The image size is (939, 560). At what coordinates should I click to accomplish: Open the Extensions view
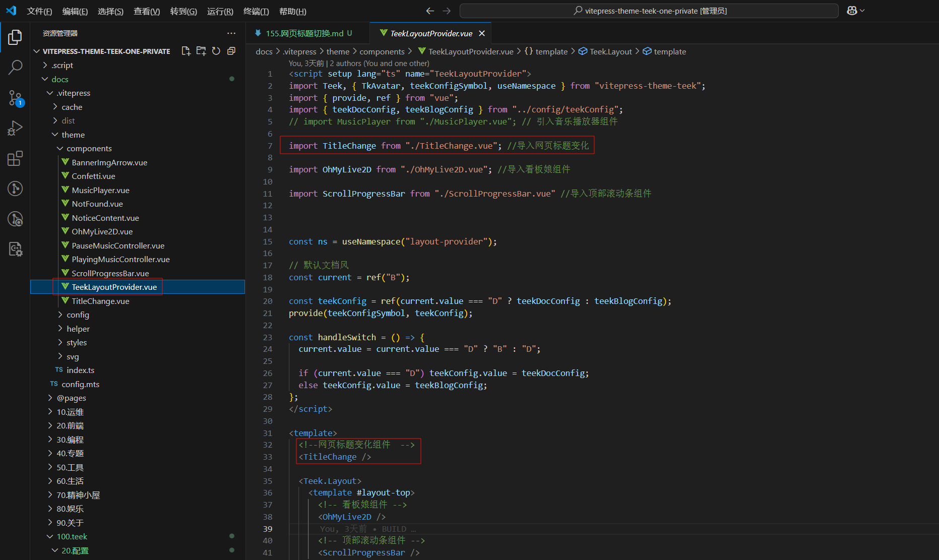(x=15, y=158)
